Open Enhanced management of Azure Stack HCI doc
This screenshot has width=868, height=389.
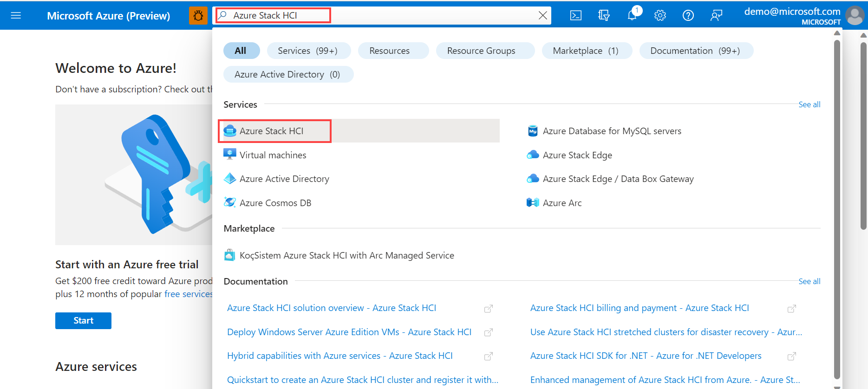pyautogui.click(x=665, y=380)
